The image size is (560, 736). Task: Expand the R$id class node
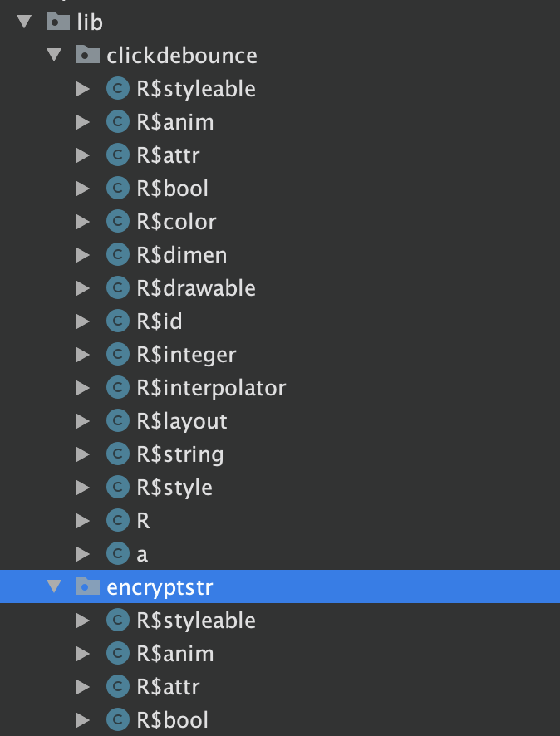click(x=82, y=321)
